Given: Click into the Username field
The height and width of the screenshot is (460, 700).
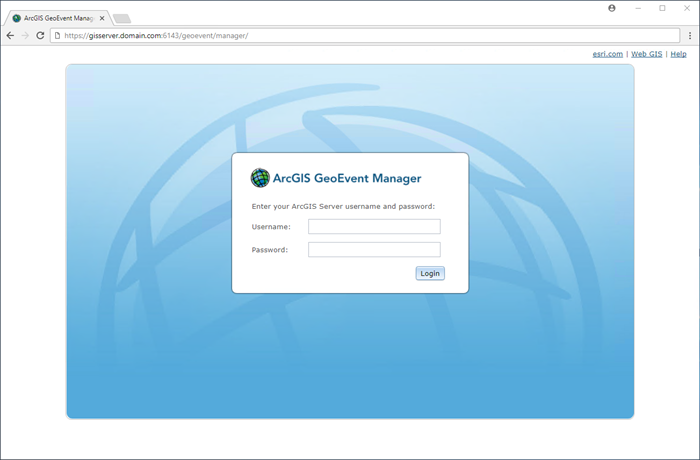Looking at the screenshot, I should click(374, 227).
